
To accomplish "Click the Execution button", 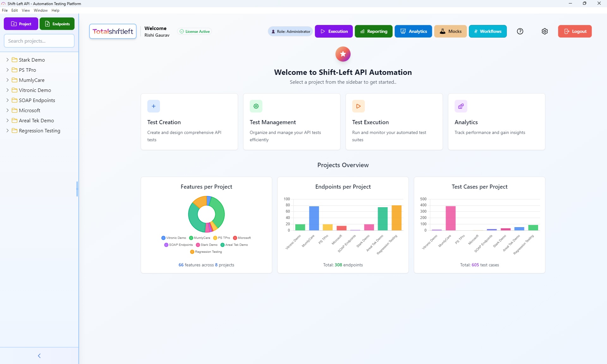I will pyautogui.click(x=334, y=31).
